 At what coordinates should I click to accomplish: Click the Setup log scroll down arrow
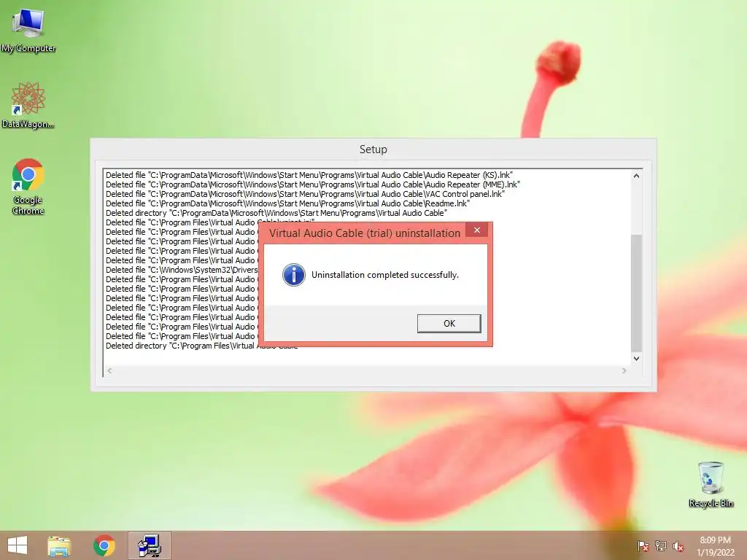tap(636, 359)
